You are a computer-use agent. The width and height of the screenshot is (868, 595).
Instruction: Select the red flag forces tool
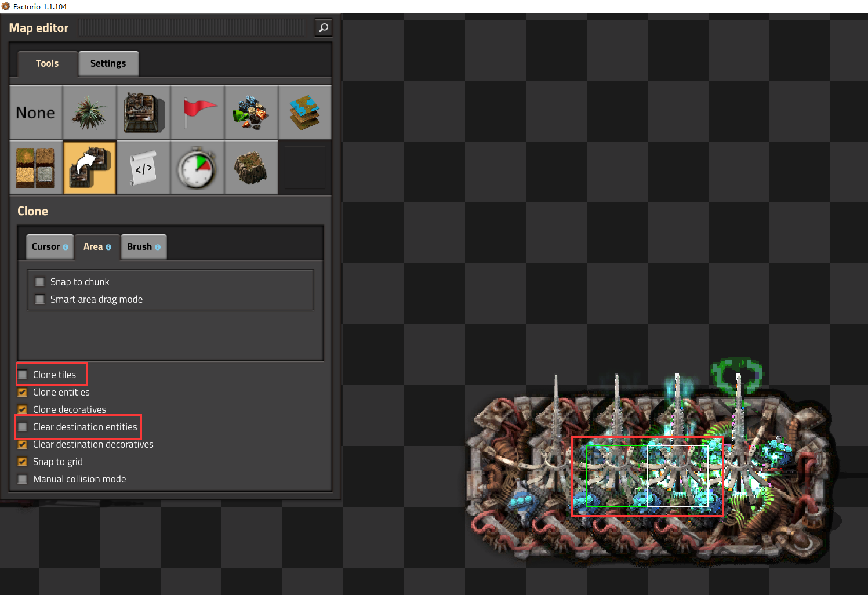(x=197, y=113)
